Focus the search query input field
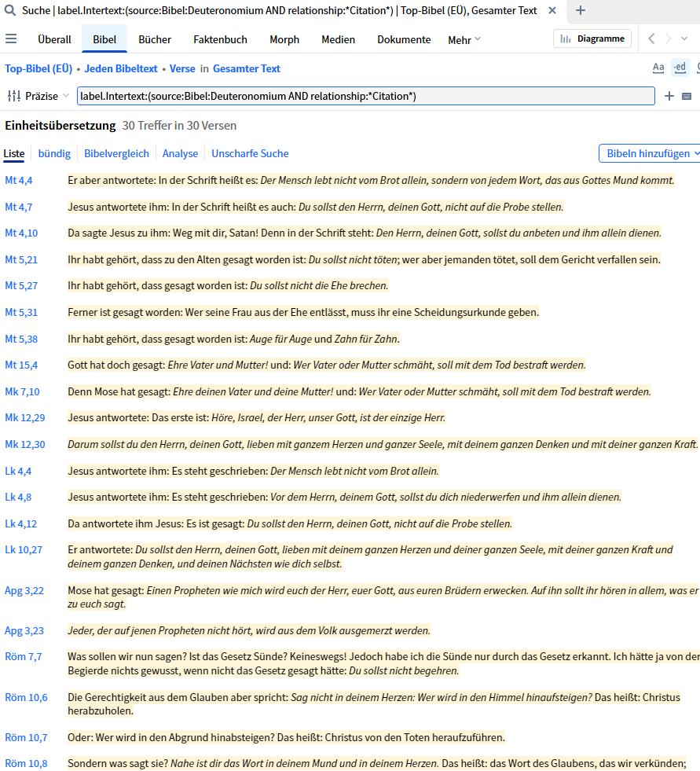The height and width of the screenshot is (771, 700). tap(366, 96)
